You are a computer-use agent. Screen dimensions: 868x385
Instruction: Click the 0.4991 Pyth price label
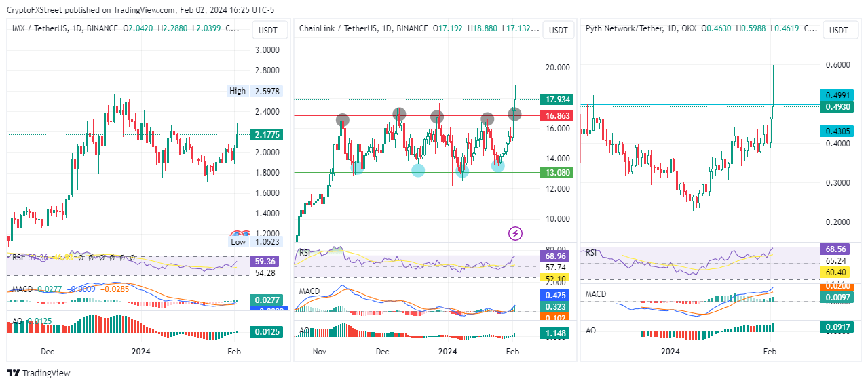click(x=837, y=96)
